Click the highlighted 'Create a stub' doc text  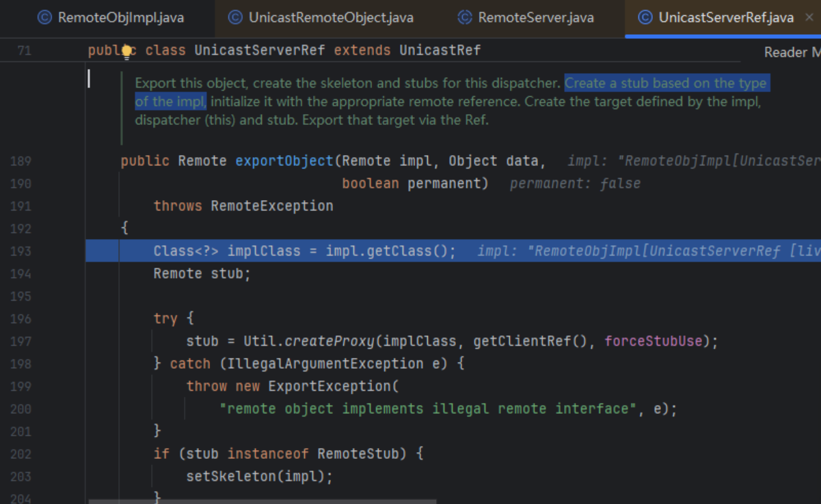[x=665, y=83]
